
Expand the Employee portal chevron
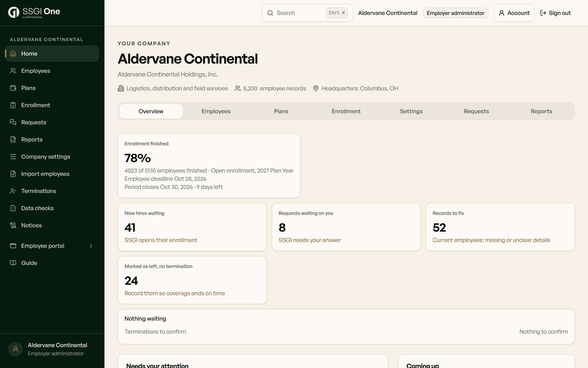[x=91, y=246]
